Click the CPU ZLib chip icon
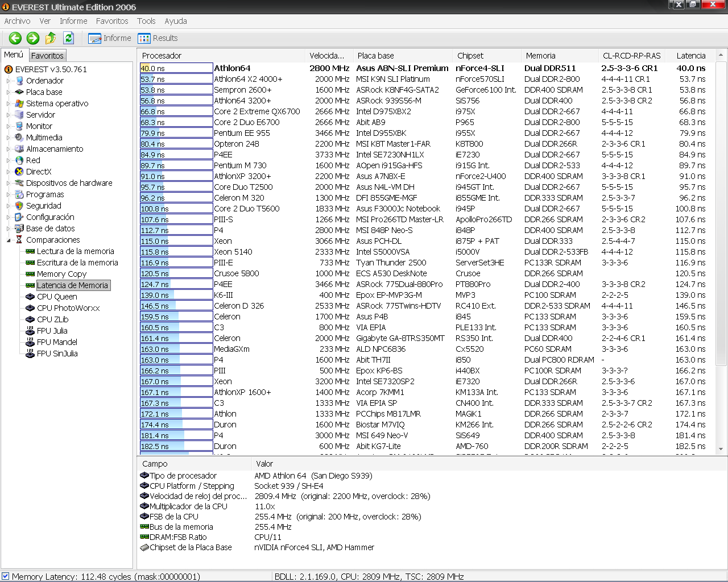 30,319
